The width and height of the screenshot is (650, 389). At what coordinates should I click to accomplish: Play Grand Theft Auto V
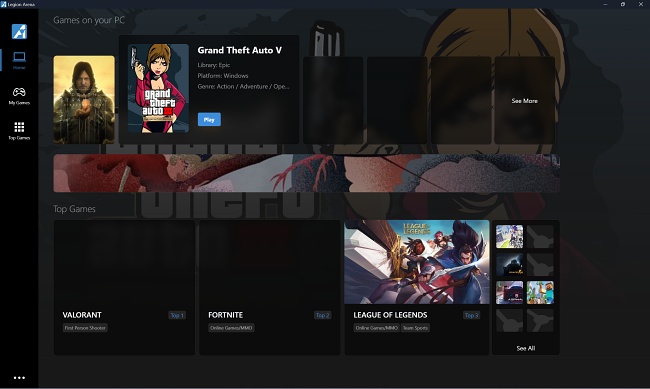[209, 119]
